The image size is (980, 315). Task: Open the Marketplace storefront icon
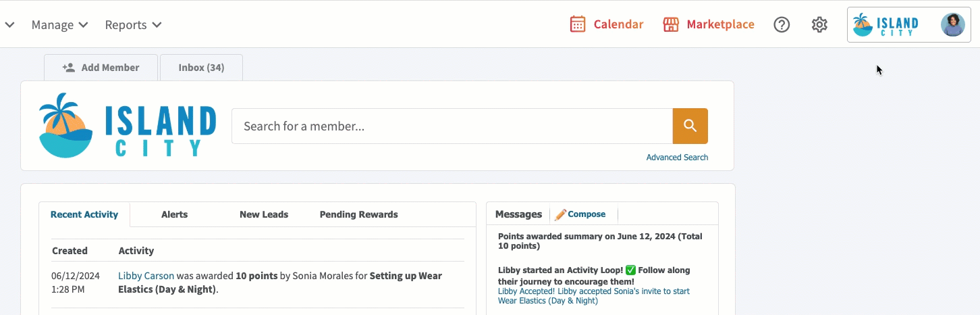pyautogui.click(x=671, y=25)
